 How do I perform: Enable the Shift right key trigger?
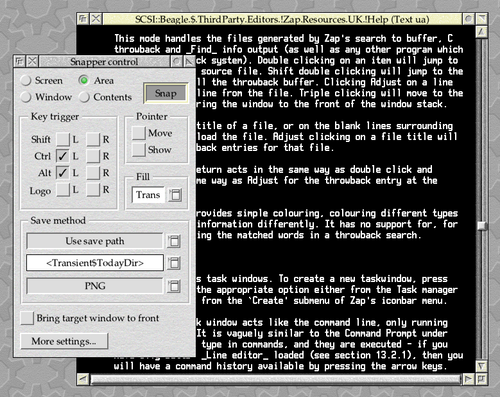click(93, 139)
